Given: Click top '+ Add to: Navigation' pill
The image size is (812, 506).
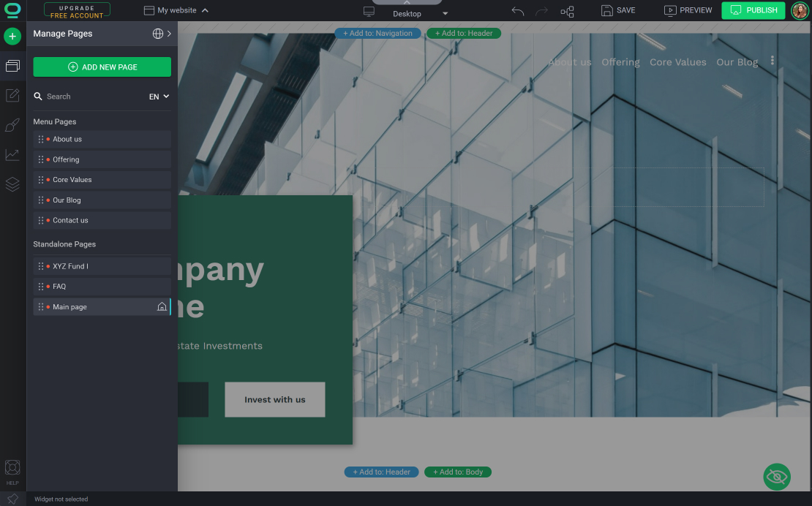Looking at the screenshot, I should click(377, 33).
